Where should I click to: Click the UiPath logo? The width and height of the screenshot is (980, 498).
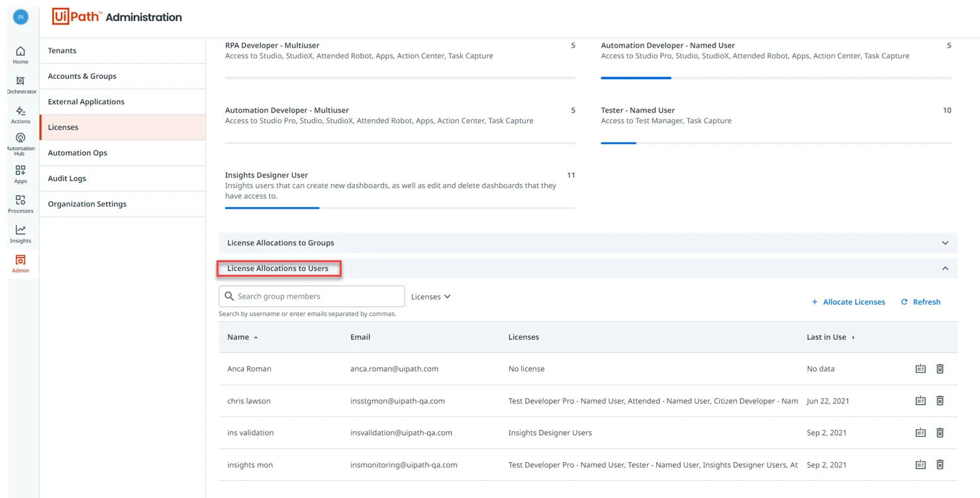point(76,17)
